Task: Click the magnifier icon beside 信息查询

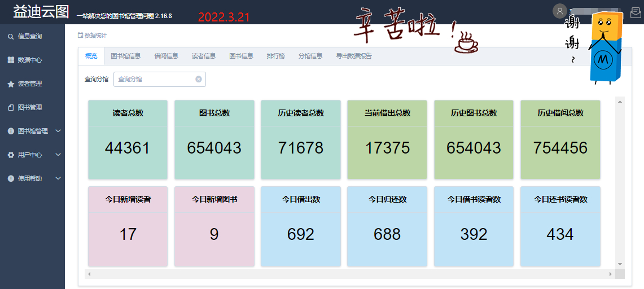Action: pyautogui.click(x=11, y=36)
